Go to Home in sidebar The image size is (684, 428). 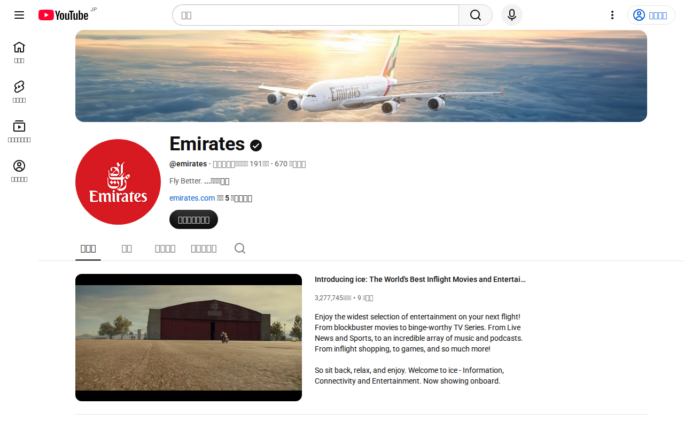tap(19, 52)
